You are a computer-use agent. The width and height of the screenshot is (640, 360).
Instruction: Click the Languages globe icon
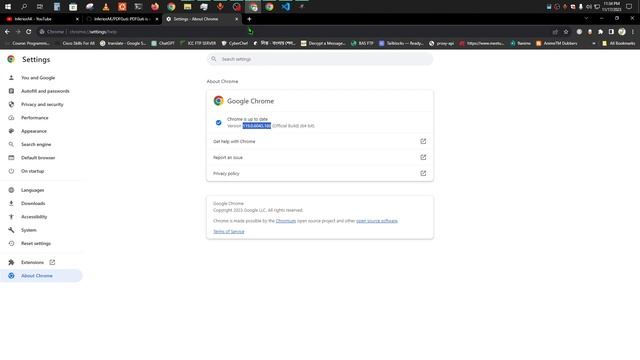click(x=11, y=190)
